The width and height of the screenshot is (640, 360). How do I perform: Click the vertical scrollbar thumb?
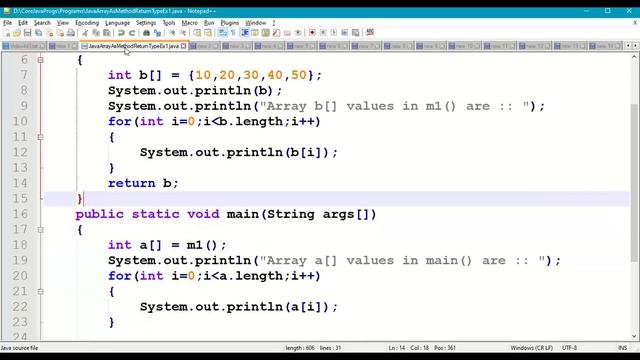[x=634, y=183]
